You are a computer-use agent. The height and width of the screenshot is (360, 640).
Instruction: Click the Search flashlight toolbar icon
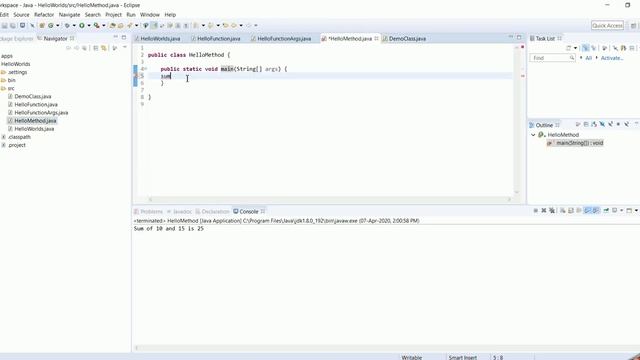129,25
